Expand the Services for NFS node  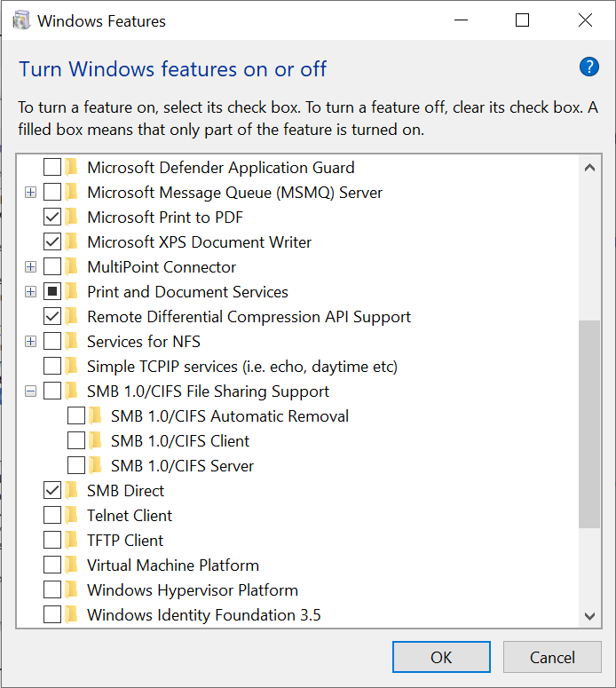(x=30, y=342)
